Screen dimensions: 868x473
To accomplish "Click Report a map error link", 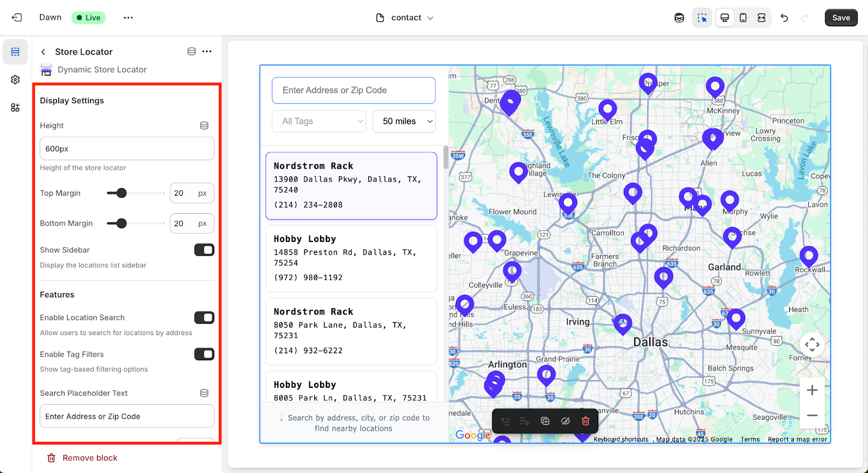I will pyautogui.click(x=797, y=439).
